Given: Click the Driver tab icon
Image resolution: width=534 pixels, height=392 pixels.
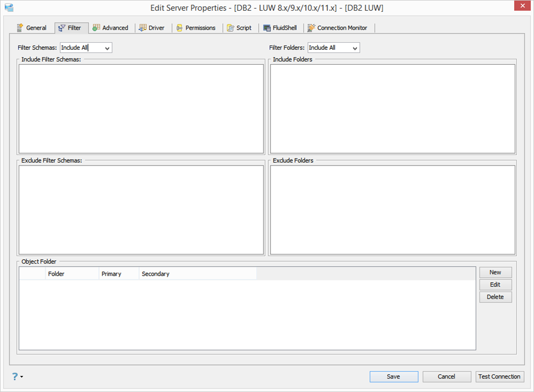Looking at the screenshot, I should 142,28.
